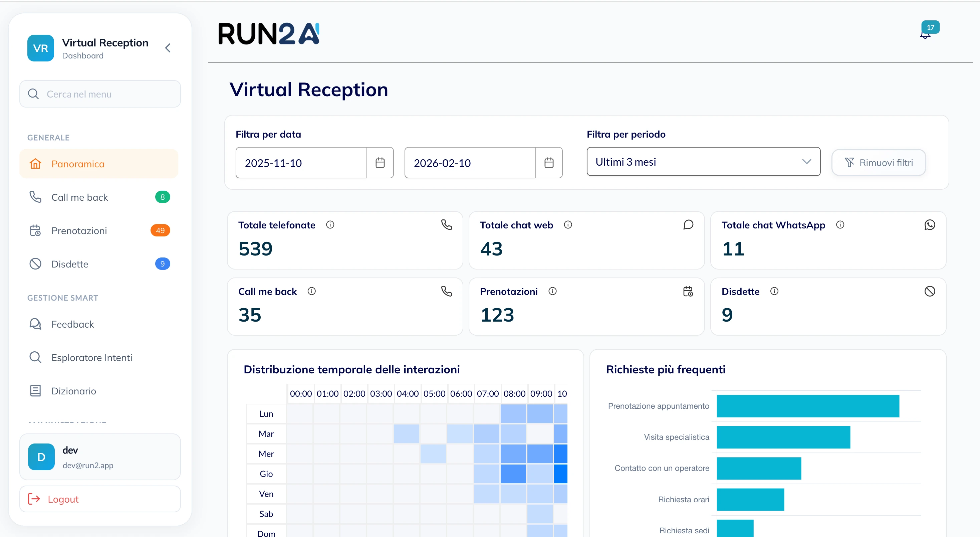Switch to the Prenotazioni section
This screenshot has width=980, height=537.
click(x=79, y=230)
